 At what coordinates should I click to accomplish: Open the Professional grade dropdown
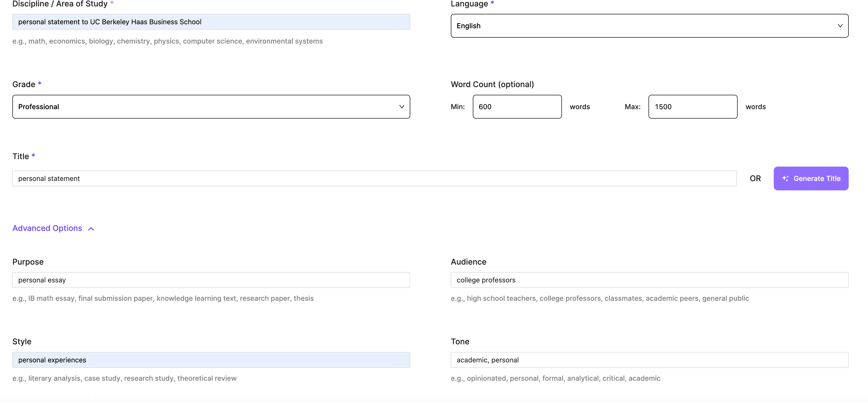pos(211,107)
